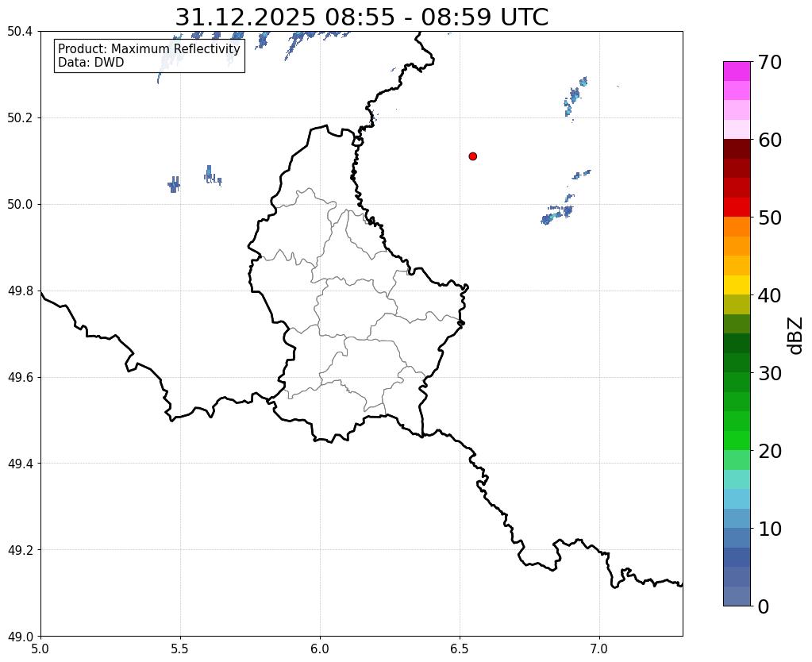Click the 5.0 longitude tick label
Viewport: 812px width, 662px height.
click(x=40, y=649)
